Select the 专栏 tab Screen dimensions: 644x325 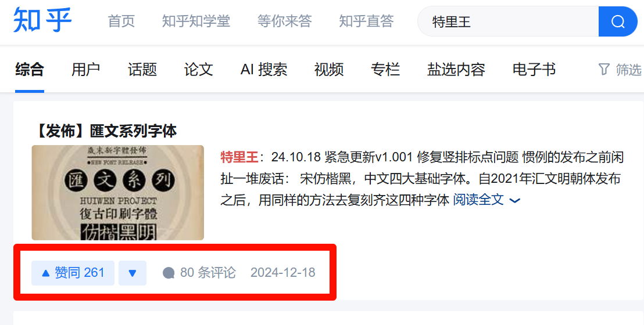[x=385, y=69]
